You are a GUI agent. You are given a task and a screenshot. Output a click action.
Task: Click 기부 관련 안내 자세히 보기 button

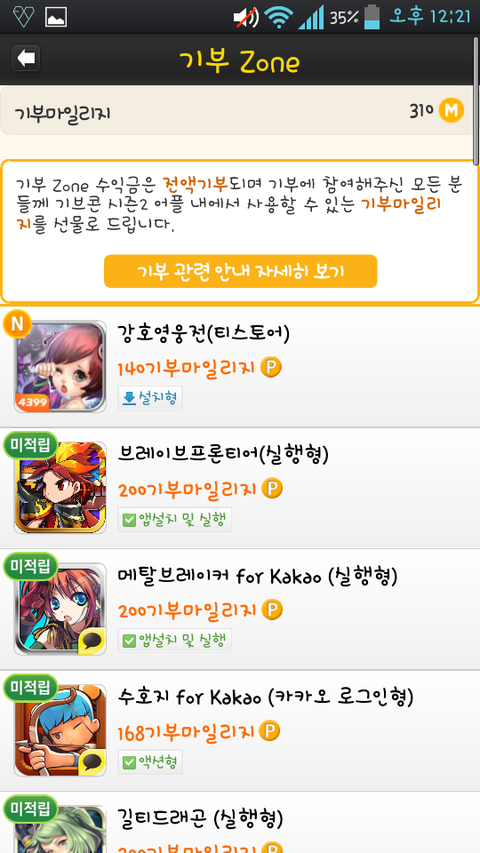(x=241, y=271)
